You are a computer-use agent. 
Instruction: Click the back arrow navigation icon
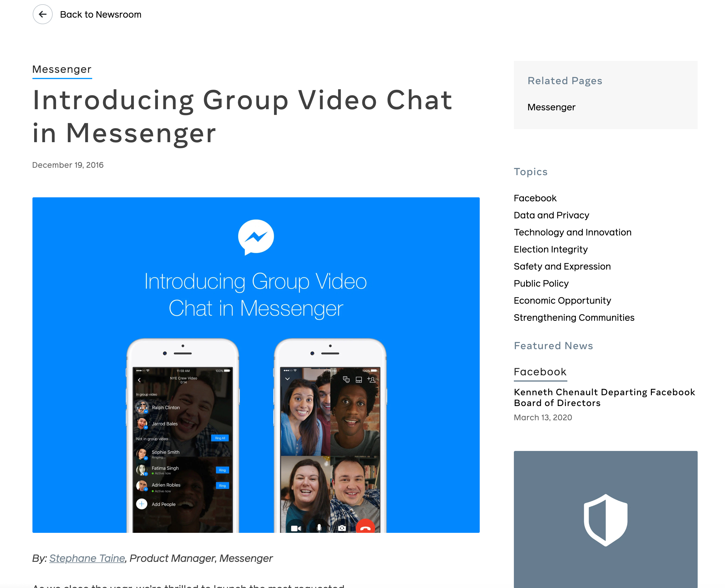point(42,14)
